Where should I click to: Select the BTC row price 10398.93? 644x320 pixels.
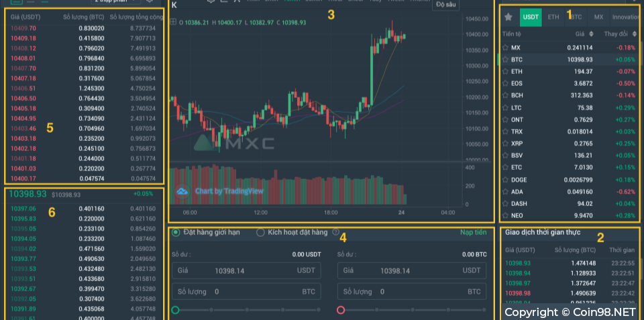click(580, 60)
